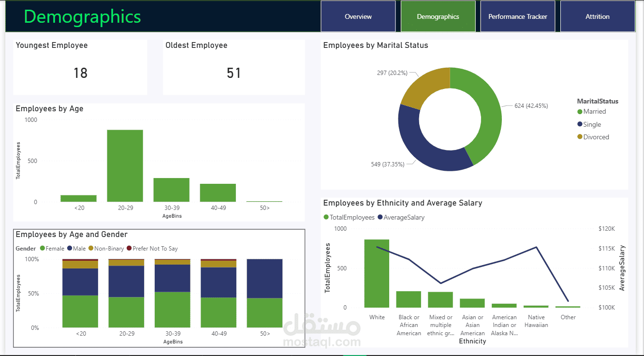The width and height of the screenshot is (644, 356).
Task: Click the Black or African American bar
Action: (409, 299)
